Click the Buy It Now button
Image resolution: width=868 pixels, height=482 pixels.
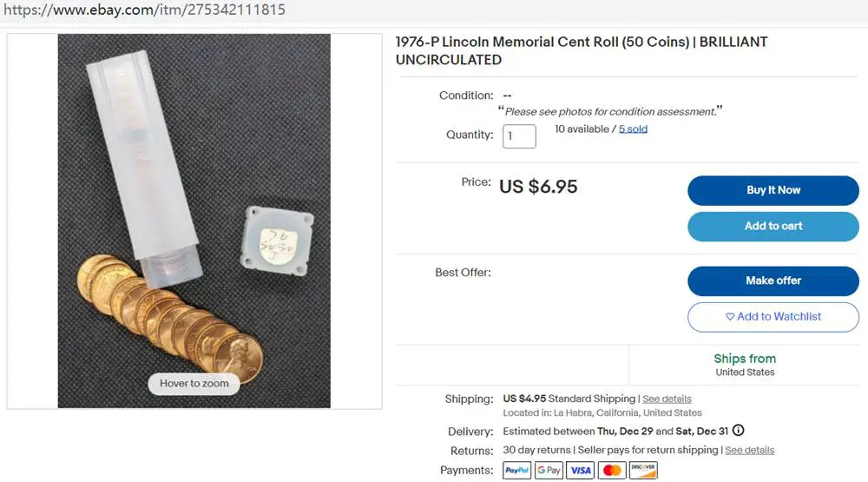[x=773, y=190]
